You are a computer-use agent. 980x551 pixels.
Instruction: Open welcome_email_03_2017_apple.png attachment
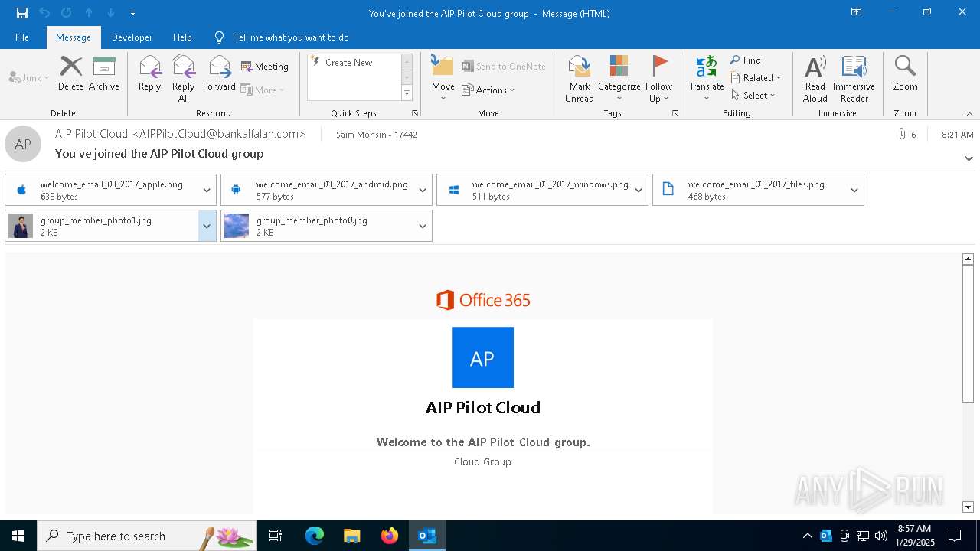[101, 190]
